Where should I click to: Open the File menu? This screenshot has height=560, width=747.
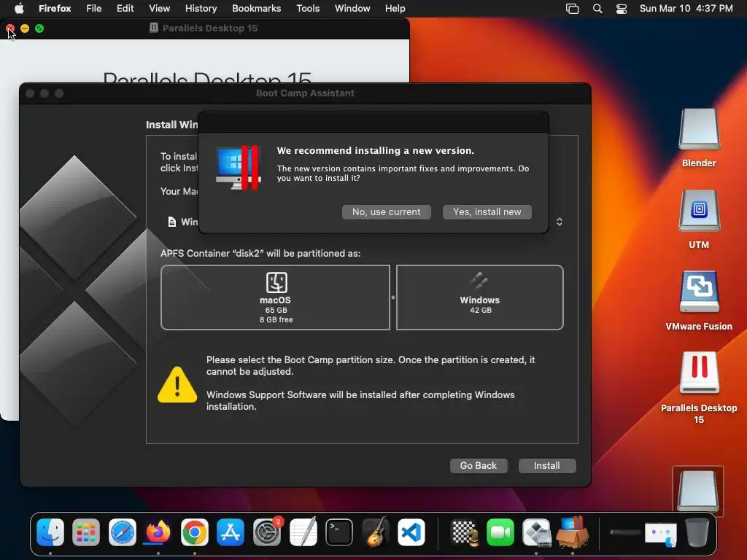94,8
